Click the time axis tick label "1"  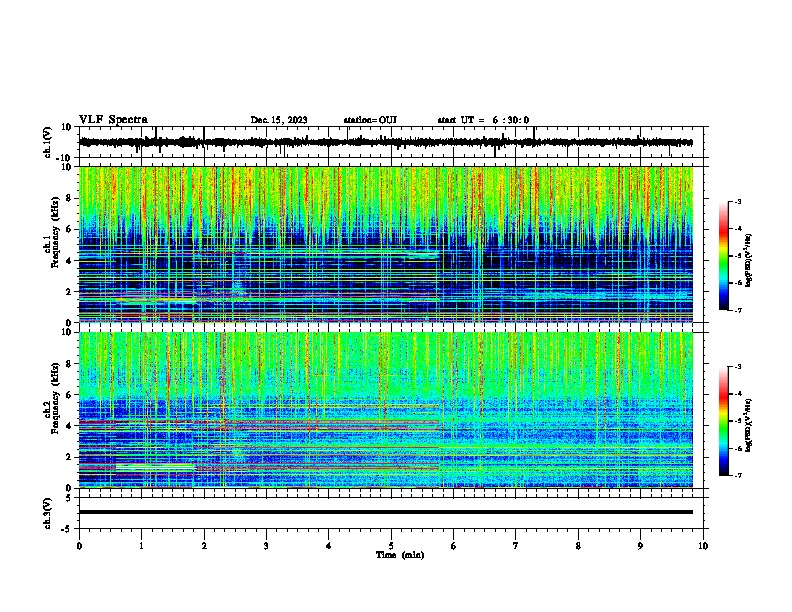[x=142, y=546]
